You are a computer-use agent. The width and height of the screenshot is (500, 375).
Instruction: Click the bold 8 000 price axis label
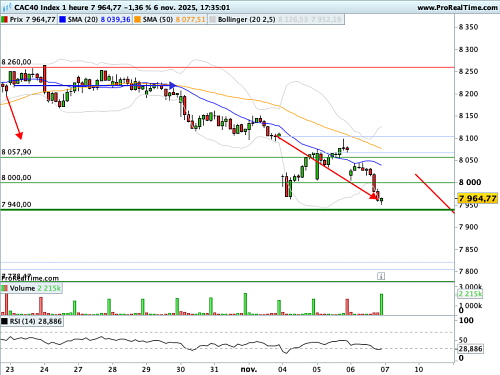[470, 182]
